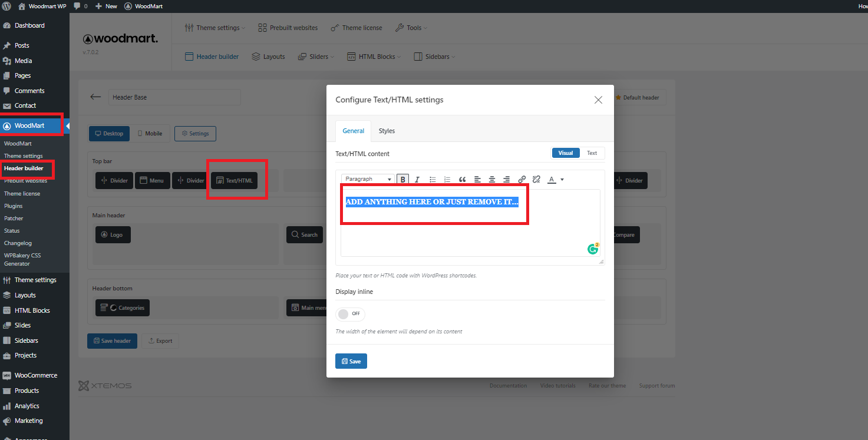Insert a numbered list
Viewport: 868px width, 440px height.
coord(447,180)
